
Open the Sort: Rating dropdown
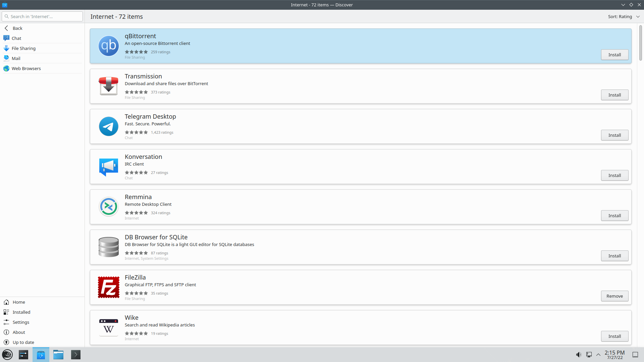coord(624,16)
